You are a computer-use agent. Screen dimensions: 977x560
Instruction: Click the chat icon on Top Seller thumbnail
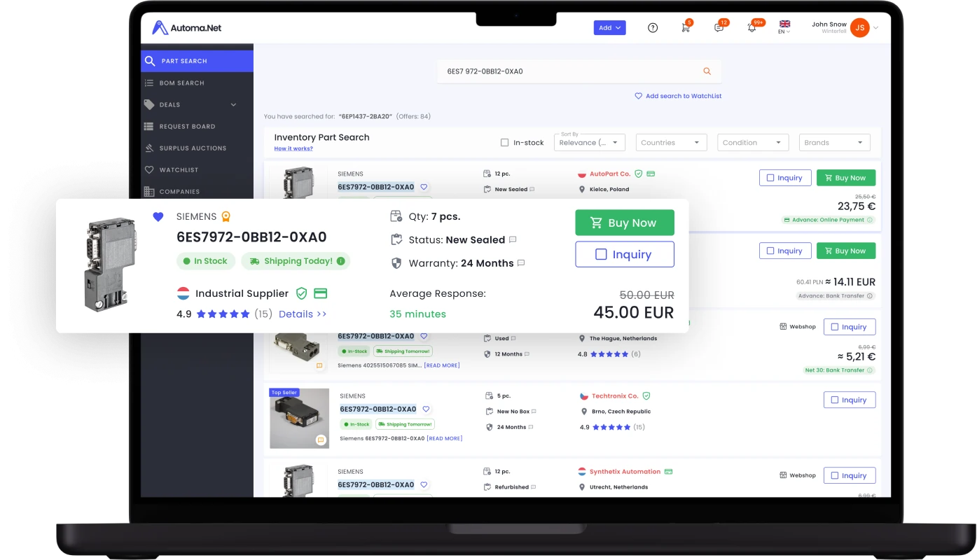click(321, 440)
